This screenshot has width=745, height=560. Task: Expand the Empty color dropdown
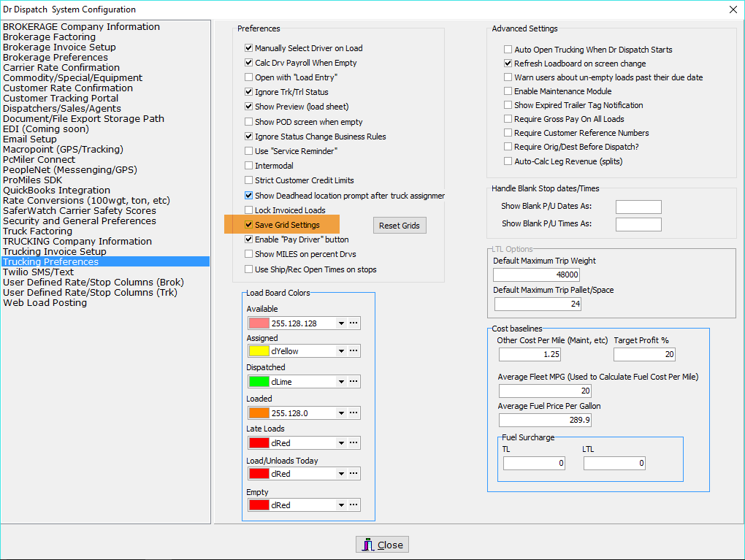[x=341, y=505]
